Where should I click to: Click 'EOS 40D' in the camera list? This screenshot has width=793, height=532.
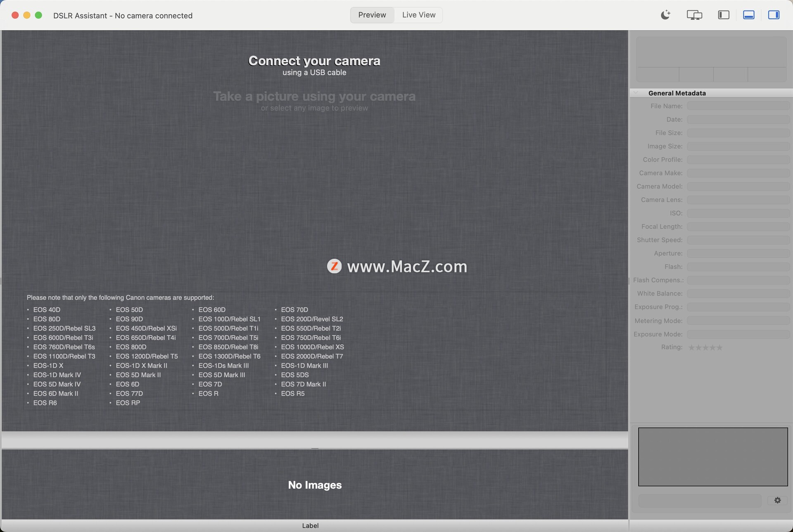tap(47, 310)
